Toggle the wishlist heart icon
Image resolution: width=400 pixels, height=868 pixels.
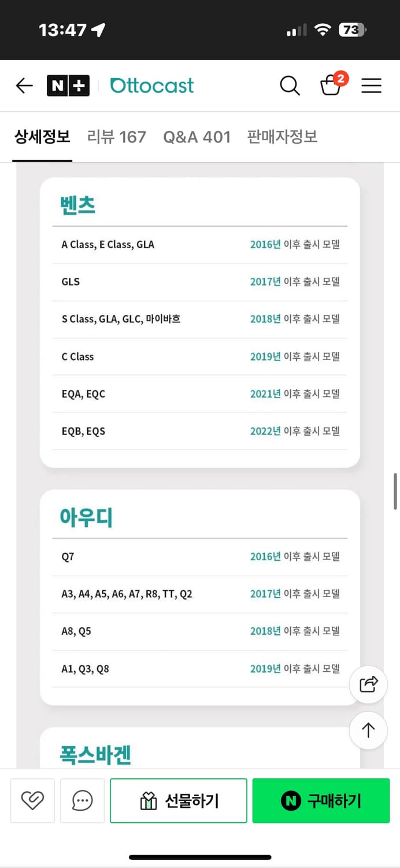pyautogui.click(x=32, y=800)
